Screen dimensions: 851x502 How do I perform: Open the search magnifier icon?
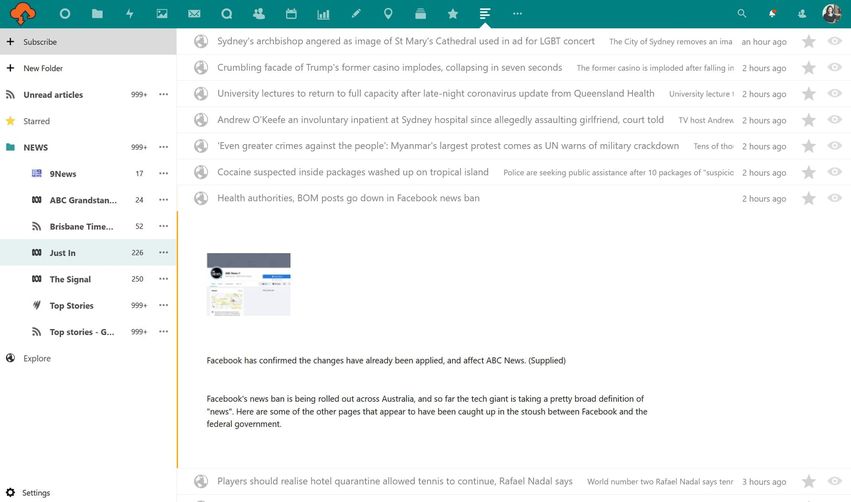click(742, 14)
